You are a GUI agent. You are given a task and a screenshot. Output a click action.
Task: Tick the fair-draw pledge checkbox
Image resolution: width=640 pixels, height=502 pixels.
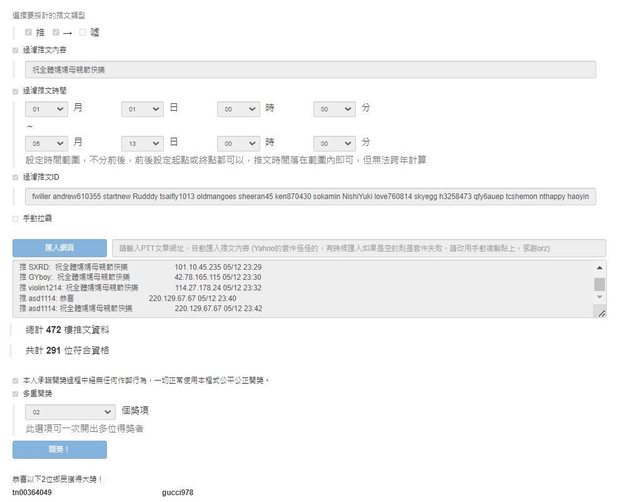tap(15, 380)
